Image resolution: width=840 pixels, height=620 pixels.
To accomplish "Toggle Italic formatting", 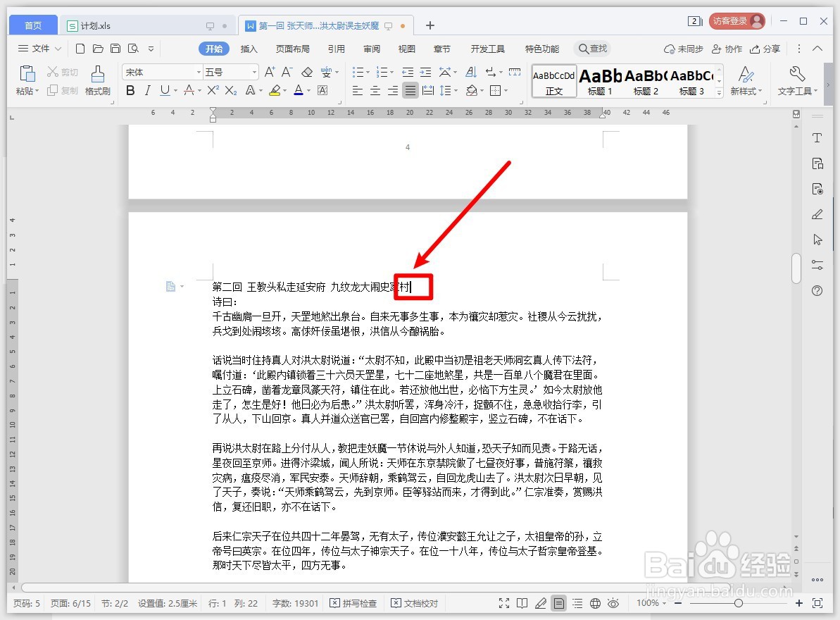I will pyautogui.click(x=147, y=91).
